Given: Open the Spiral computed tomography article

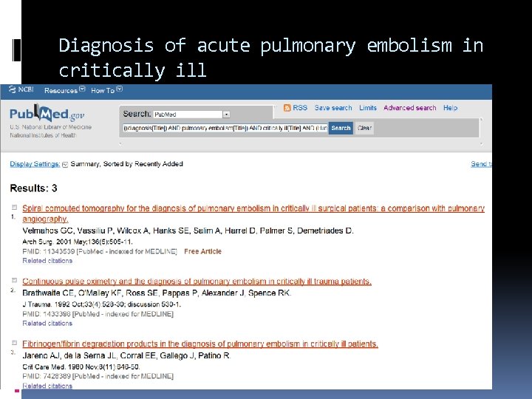Looking at the screenshot, I should tap(253, 214).
